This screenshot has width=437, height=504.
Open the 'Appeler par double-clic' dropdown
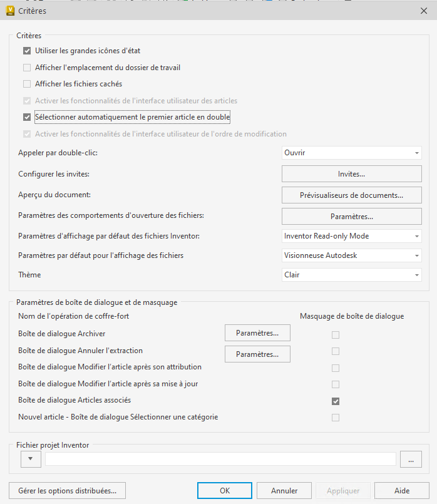pyautogui.click(x=351, y=153)
